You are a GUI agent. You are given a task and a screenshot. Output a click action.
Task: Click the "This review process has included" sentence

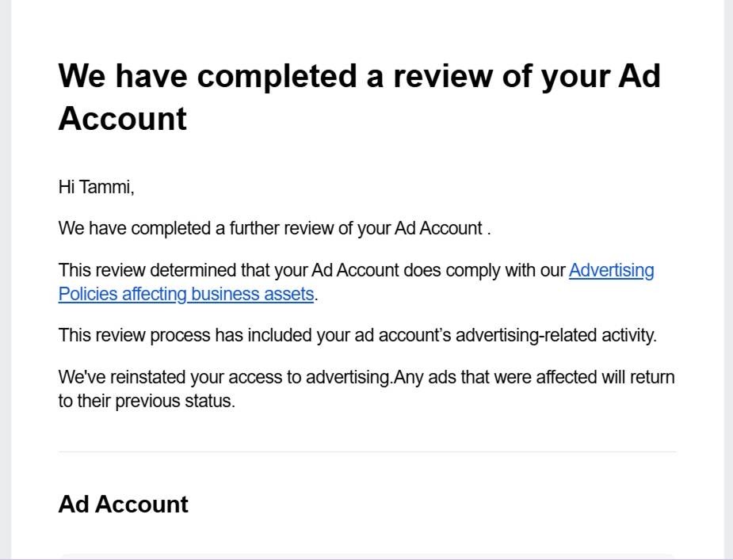357,335
